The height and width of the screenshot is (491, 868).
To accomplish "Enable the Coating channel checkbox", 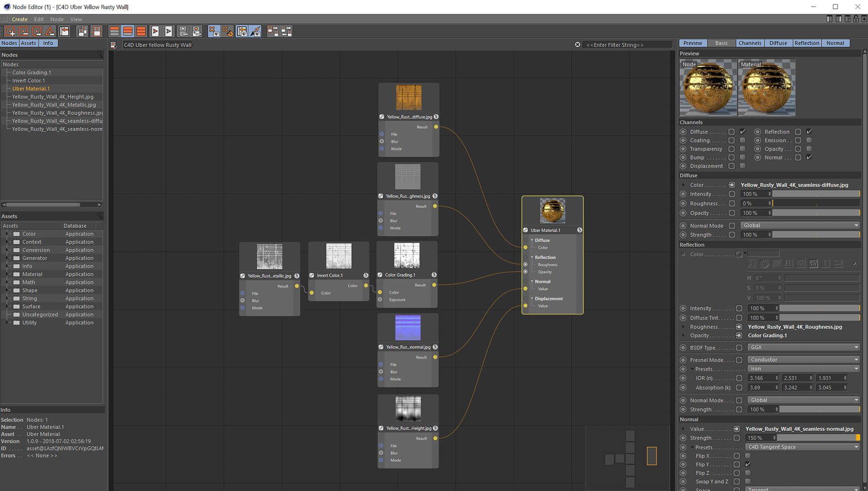I will [x=742, y=141].
